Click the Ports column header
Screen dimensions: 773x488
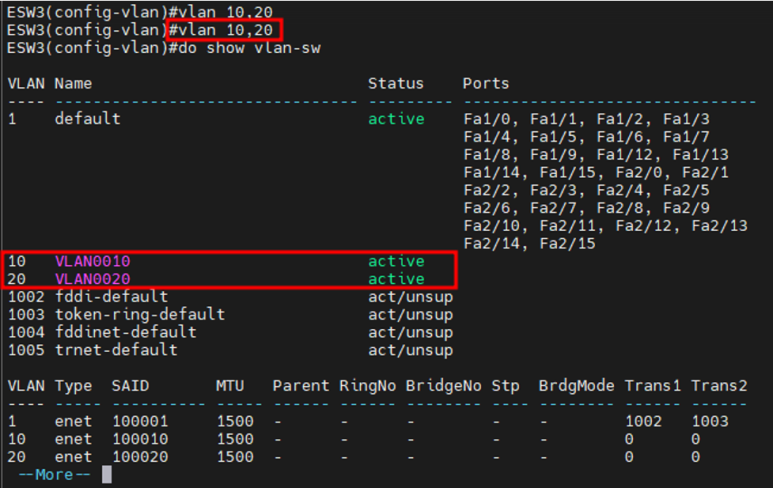pyautogui.click(x=486, y=83)
